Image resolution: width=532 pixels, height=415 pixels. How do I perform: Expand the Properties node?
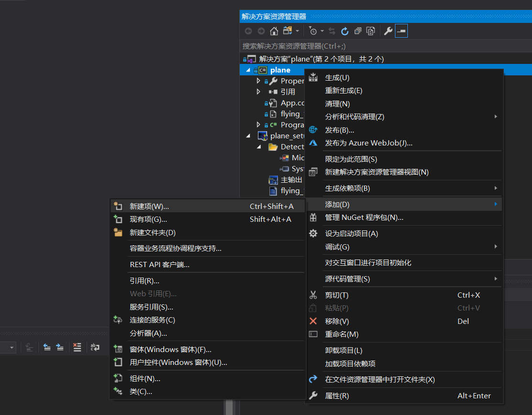[258, 81]
